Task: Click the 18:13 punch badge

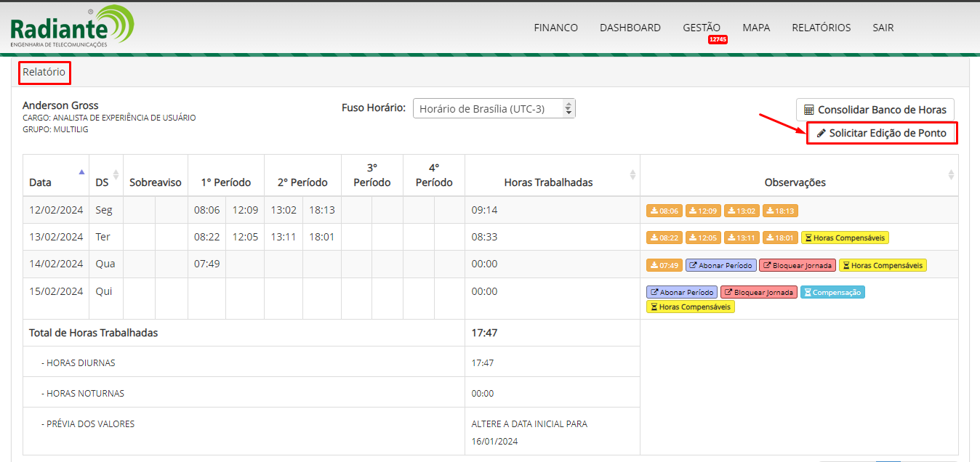Action: click(x=780, y=211)
